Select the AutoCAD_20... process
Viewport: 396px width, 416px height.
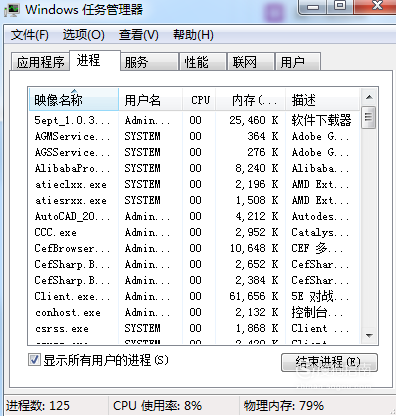click(x=194, y=216)
